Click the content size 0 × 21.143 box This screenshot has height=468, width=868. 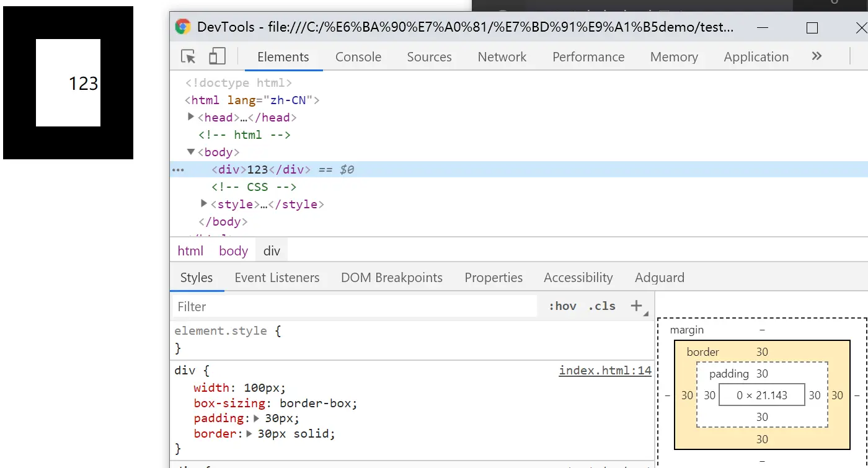point(762,395)
